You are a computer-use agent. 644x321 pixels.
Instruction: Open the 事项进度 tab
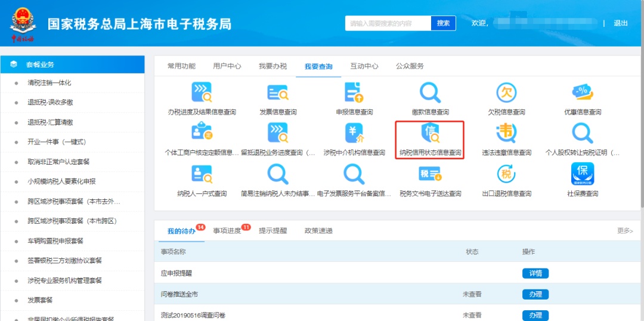tap(227, 231)
